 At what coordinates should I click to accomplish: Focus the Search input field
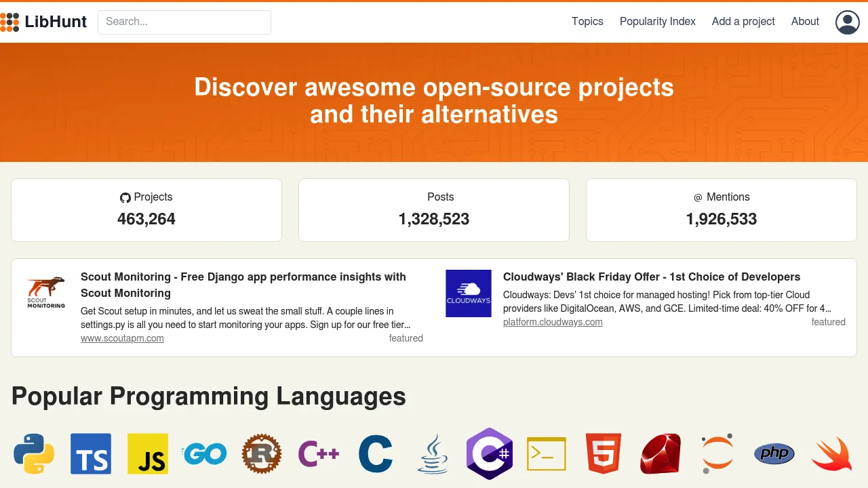click(184, 22)
